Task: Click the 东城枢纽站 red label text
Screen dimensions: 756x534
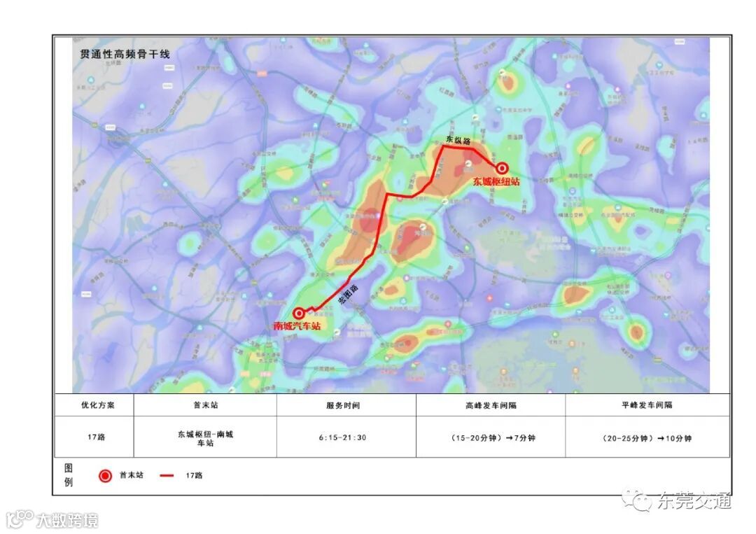Action: (x=496, y=182)
